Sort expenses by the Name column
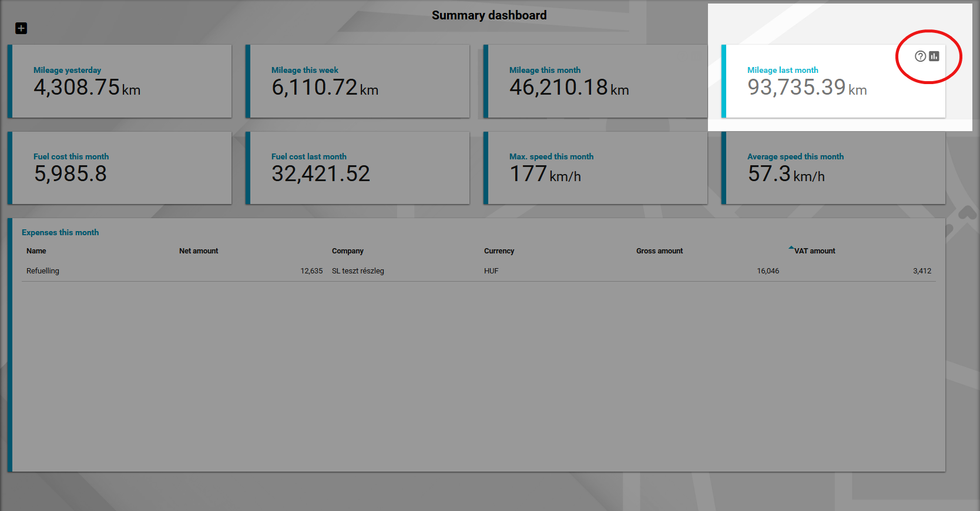This screenshot has width=980, height=511. pos(36,251)
